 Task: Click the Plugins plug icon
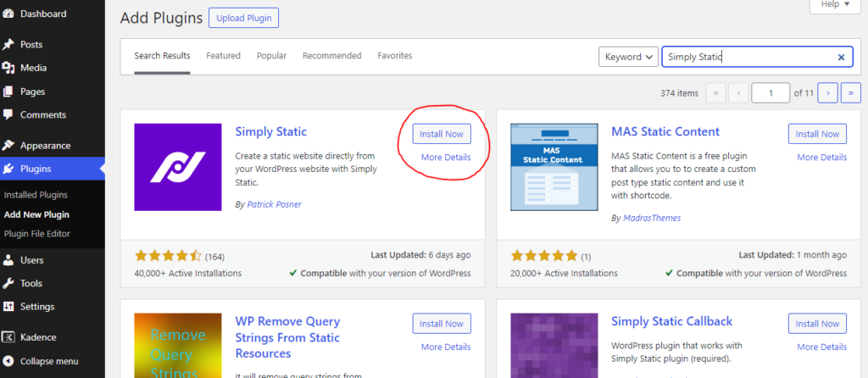[x=8, y=169]
